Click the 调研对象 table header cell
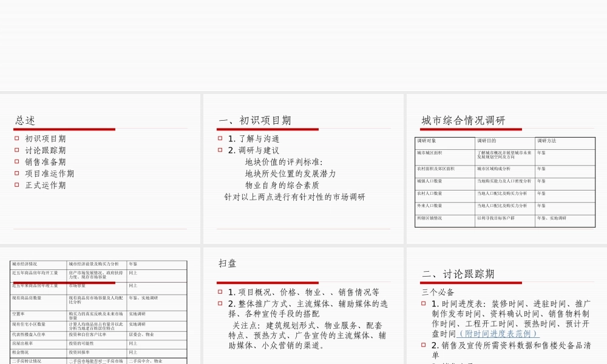The image size is (607, 364). (x=445, y=143)
